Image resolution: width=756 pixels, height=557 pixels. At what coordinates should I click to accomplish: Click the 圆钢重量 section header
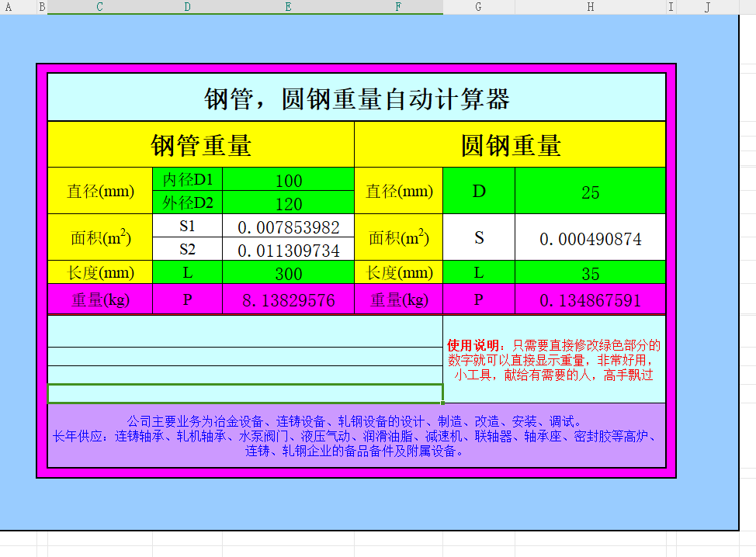tap(510, 144)
